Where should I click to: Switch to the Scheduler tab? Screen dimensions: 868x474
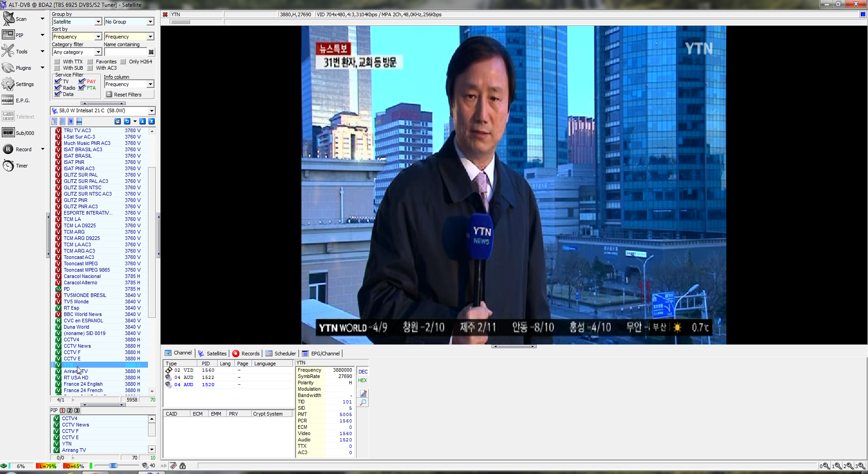[281, 354]
